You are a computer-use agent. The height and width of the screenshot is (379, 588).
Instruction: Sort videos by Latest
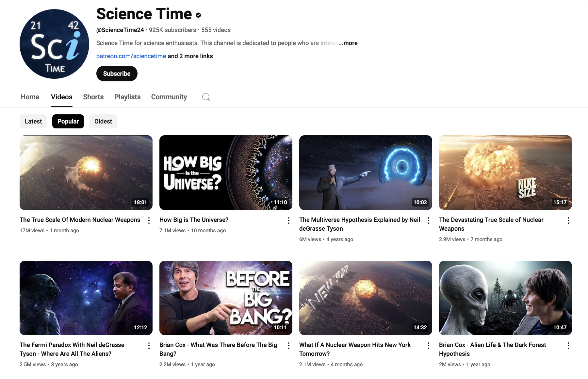[33, 122]
